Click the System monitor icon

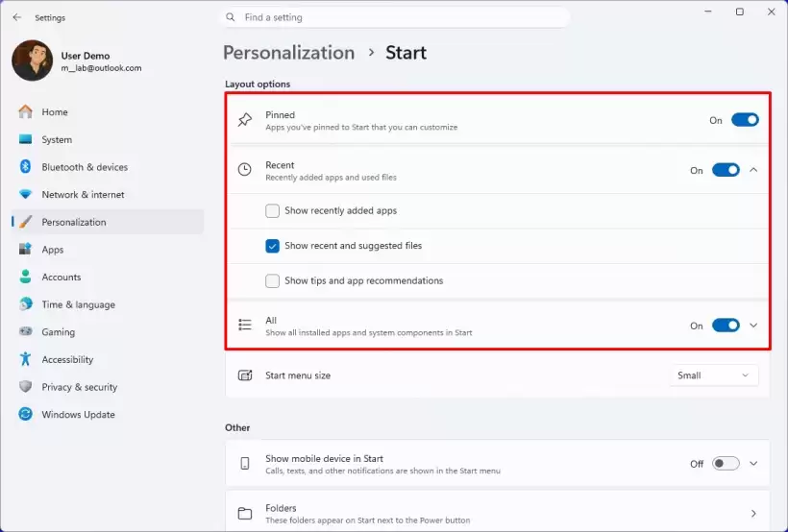[x=25, y=139]
